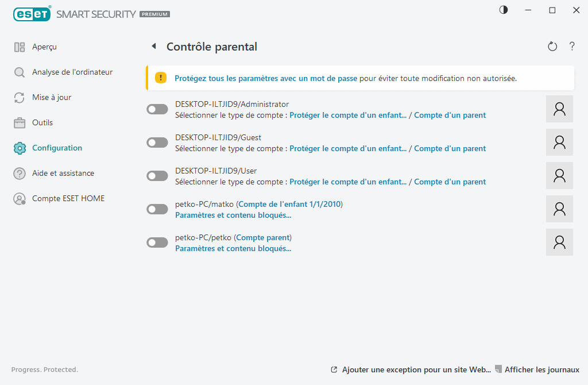The width and height of the screenshot is (588, 385).
Task: Toggle the contrast theme icon
Action: (504, 10)
